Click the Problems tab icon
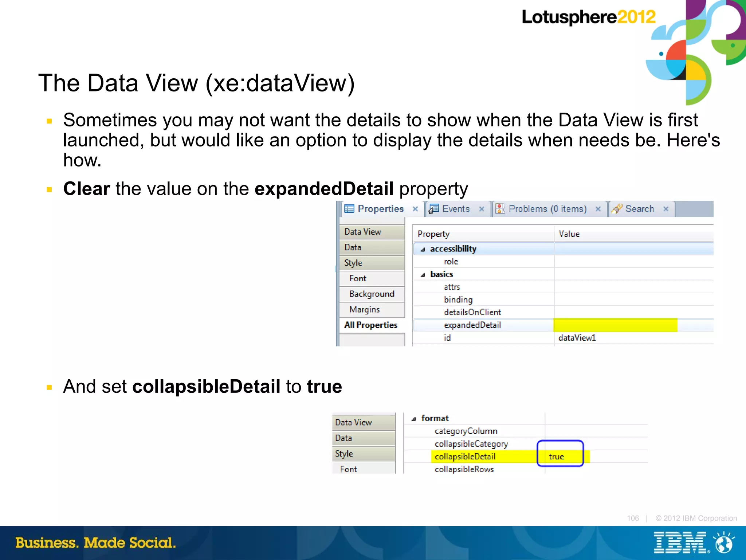 coord(500,209)
